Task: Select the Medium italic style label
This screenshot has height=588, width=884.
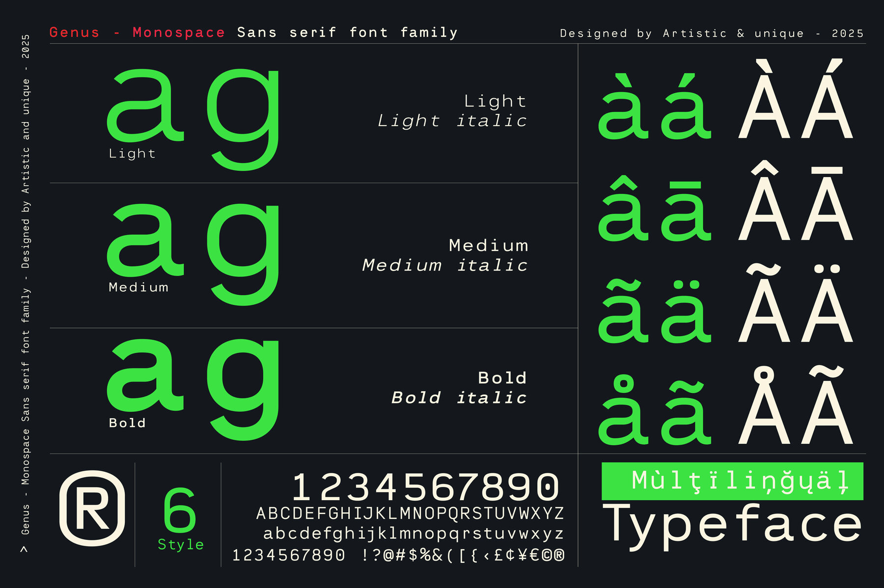Action: 444,266
